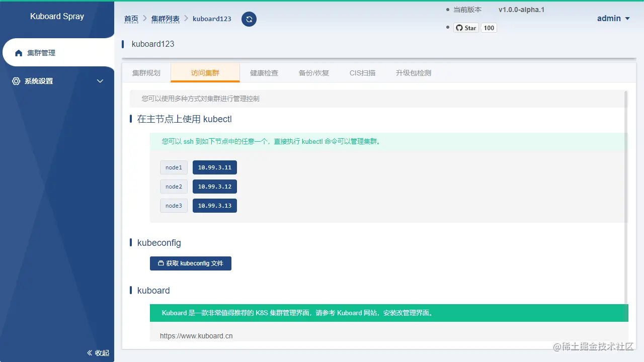Click the version text v1.0.0-alpha.1
This screenshot has height=362, width=644.
click(x=521, y=10)
